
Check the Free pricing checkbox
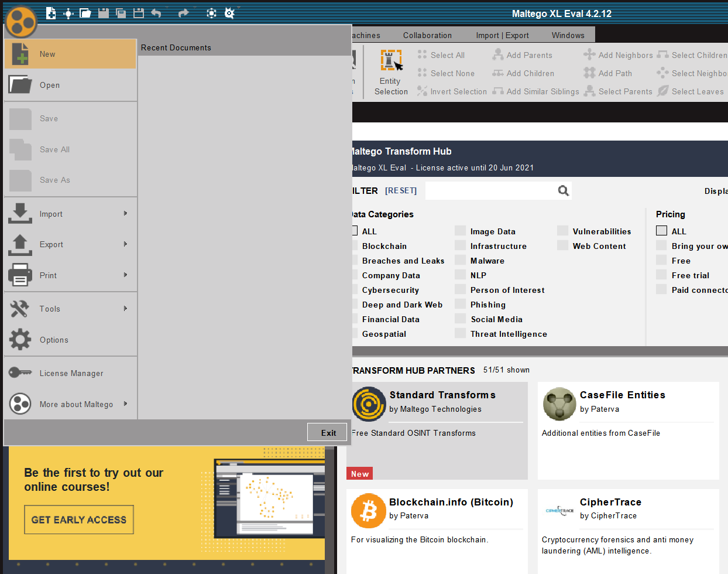pos(661,260)
